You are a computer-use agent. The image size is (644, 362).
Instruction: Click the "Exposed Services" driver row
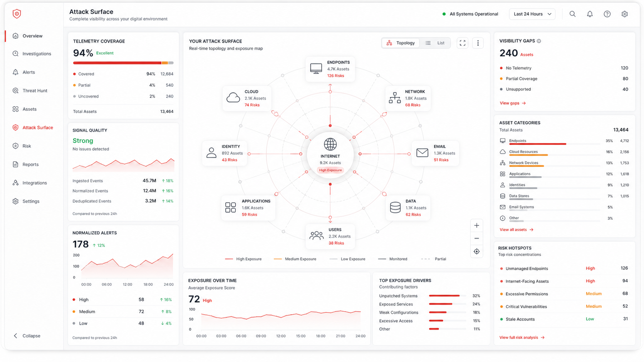click(x=429, y=304)
